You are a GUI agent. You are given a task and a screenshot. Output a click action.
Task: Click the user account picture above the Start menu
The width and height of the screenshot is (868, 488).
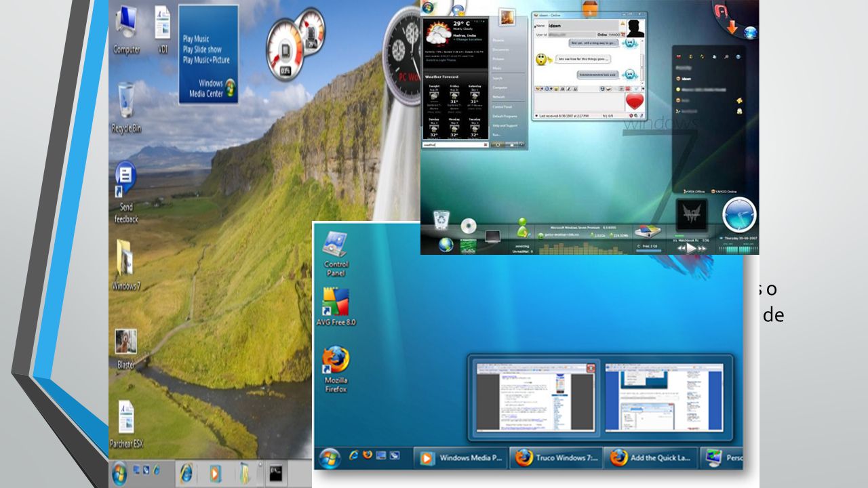pyautogui.click(x=507, y=18)
